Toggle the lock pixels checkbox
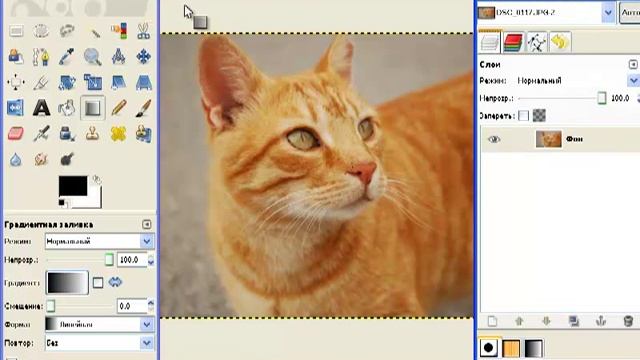This screenshot has height=360, width=640. [x=523, y=116]
